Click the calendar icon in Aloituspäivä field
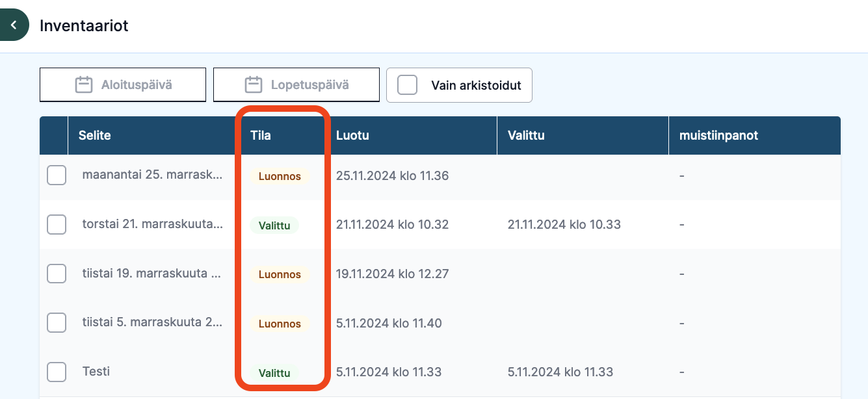This screenshot has height=399, width=868. [84, 84]
